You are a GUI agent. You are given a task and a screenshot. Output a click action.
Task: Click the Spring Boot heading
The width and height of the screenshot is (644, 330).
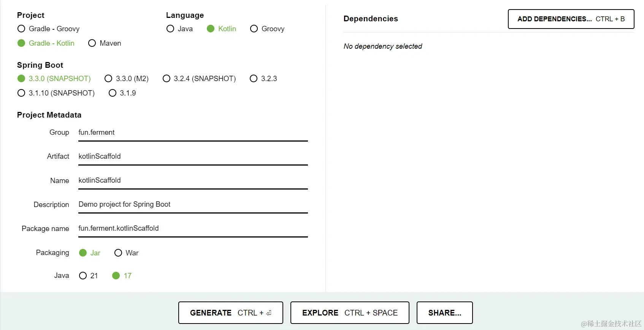(40, 65)
